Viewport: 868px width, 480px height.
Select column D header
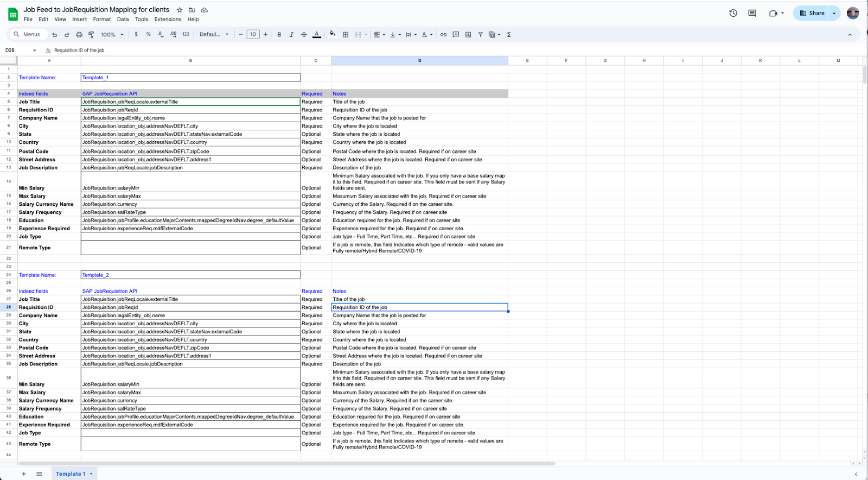tap(419, 60)
